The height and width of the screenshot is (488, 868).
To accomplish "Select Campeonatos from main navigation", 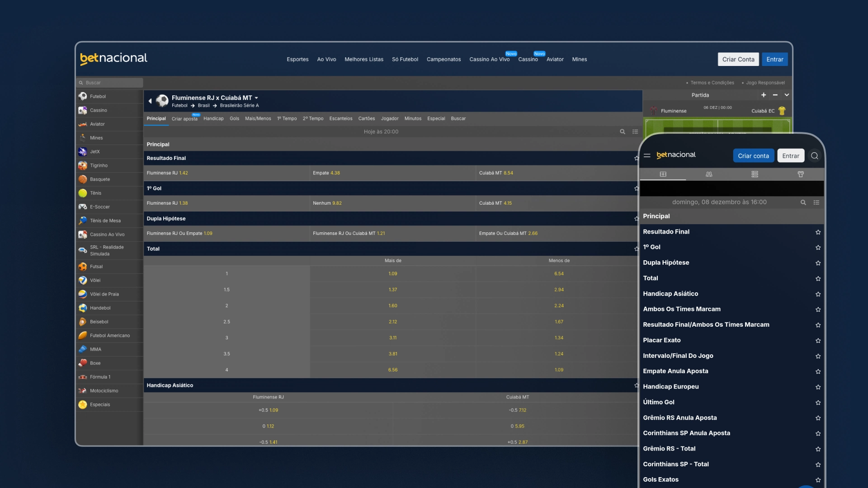I will [443, 60].
